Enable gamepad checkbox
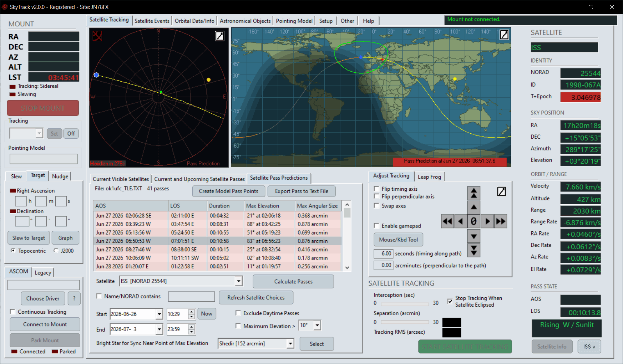This screenshot has width=623, height=364. click(x=376, y=226)
